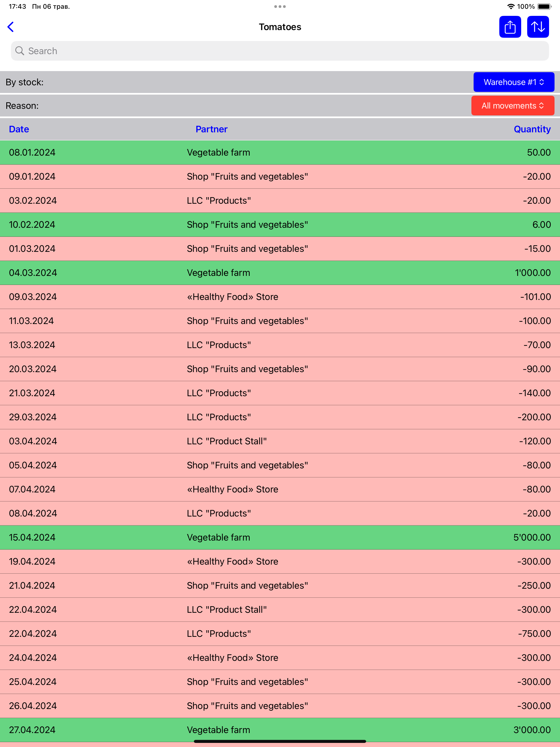Select the 26.04.2024 row
Image resolution: width=560 pixels, height=747 pixels.
click(280, 706)
